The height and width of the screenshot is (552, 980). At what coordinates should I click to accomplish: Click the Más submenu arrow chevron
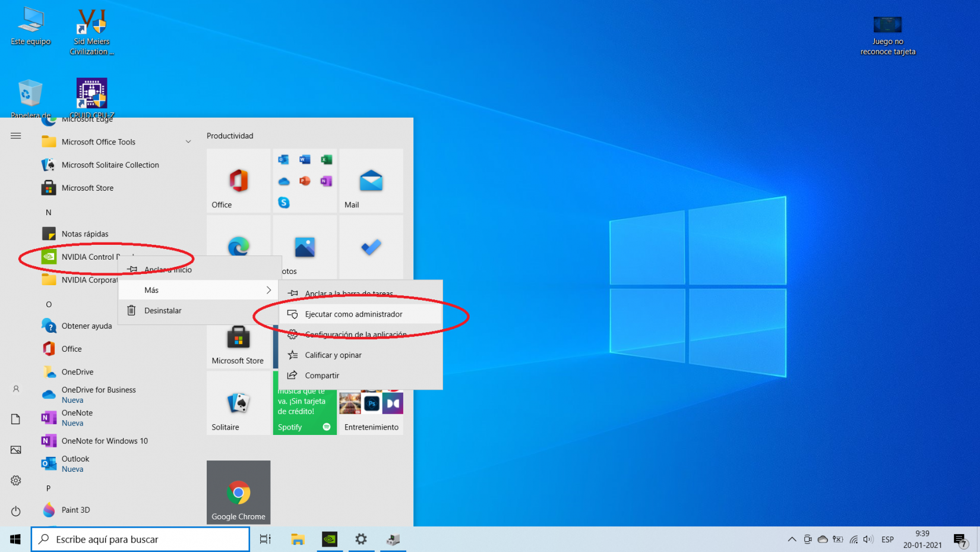(268, 290)
